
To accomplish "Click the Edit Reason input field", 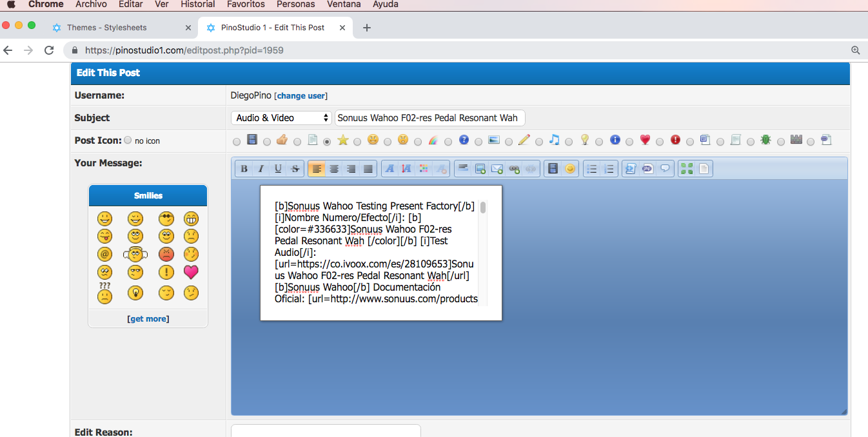I will point(326,431).
